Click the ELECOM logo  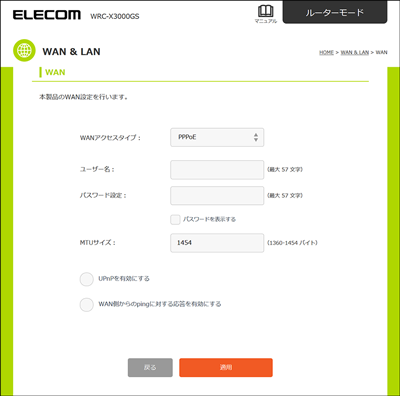click(47, 15)
